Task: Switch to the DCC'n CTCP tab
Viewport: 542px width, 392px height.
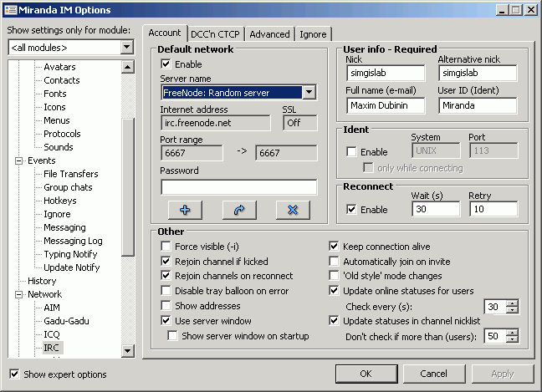Action: click(215, 34)
